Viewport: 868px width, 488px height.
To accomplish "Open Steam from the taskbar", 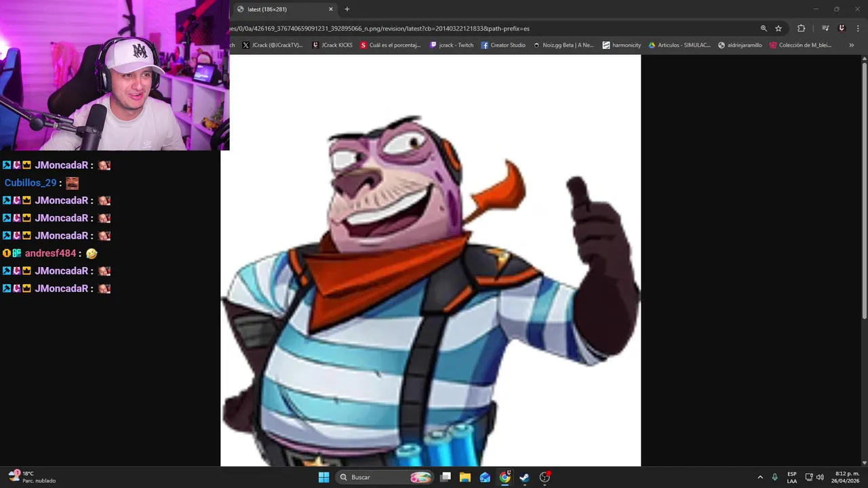I will (524, 477).
